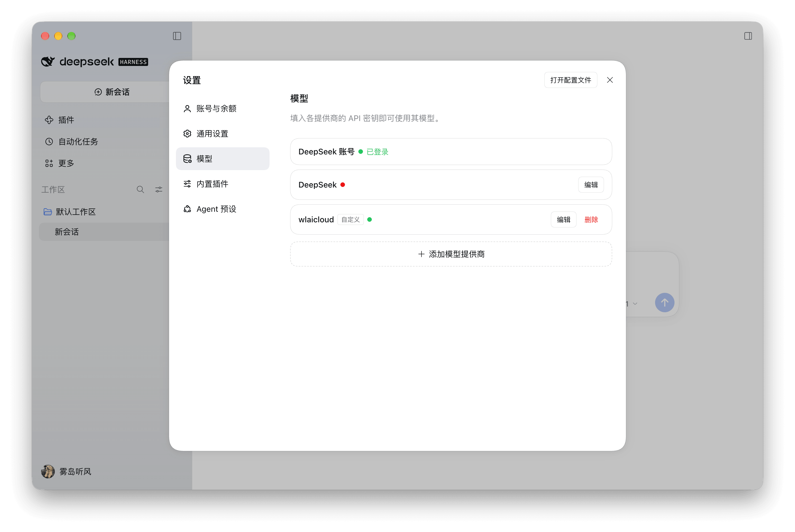Screen dimensions: 795x532
Task: Click the clock icon beside 自动化任务
Action: click(49, 142)
